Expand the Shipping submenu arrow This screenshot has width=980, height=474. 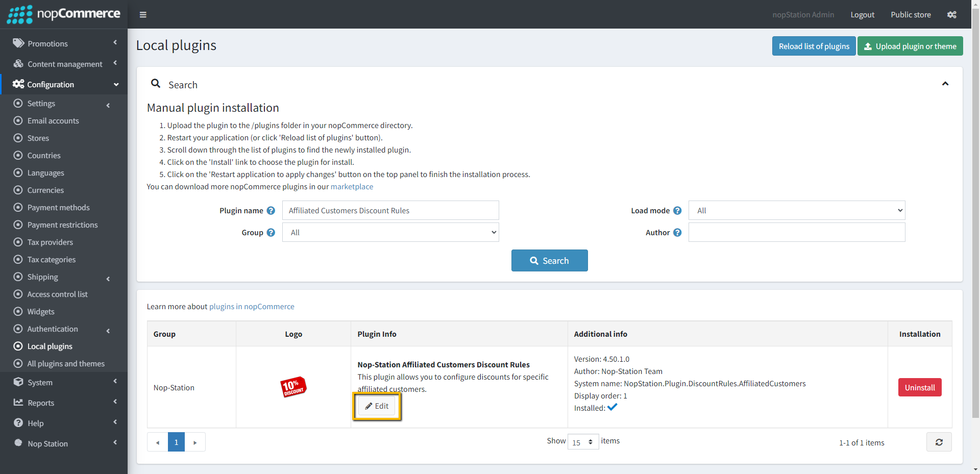[x=108, y=279]
